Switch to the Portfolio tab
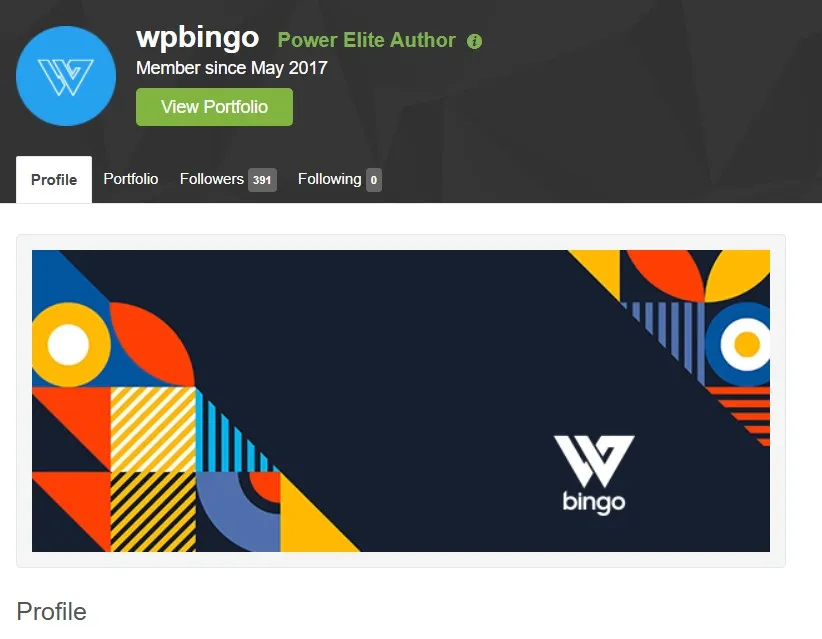822x639 pixels. point(131,179)
